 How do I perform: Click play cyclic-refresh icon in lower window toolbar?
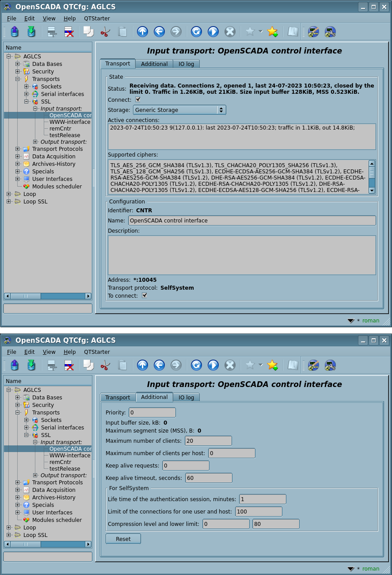point(213,365)
